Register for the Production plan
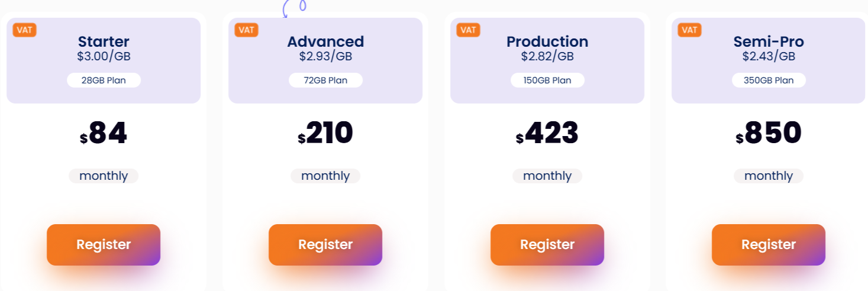The image size is (868, 291). tap(547, 245)
